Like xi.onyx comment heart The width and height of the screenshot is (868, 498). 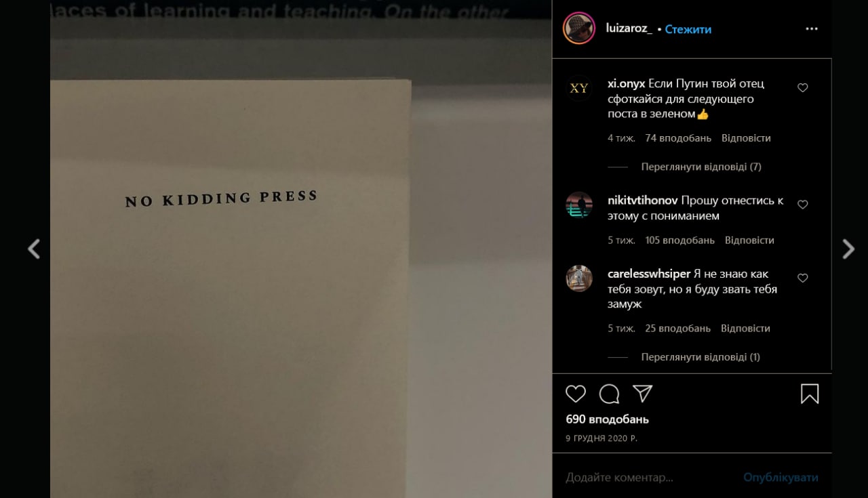[x=802, y=87]
